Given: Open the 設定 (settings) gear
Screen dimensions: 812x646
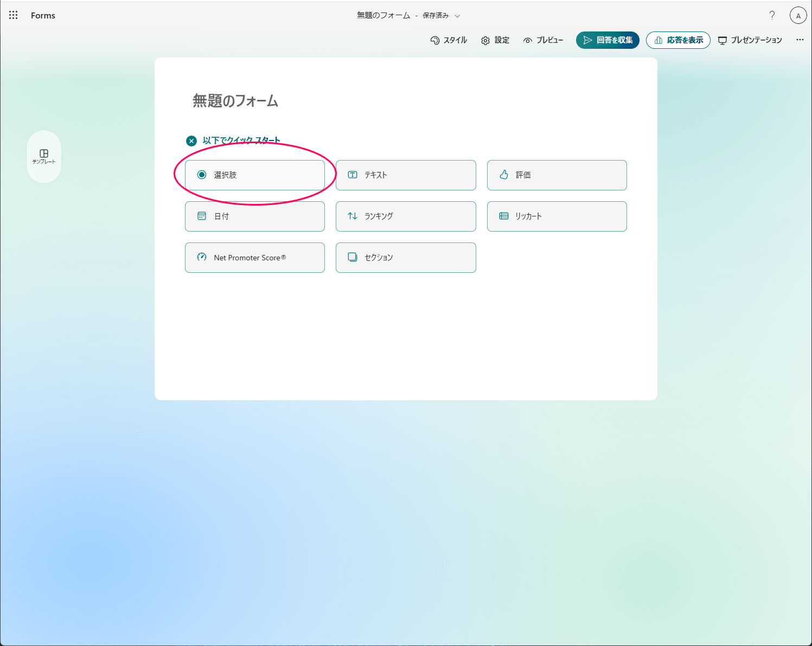Looking at the screenshot, I should pos(495,40).
